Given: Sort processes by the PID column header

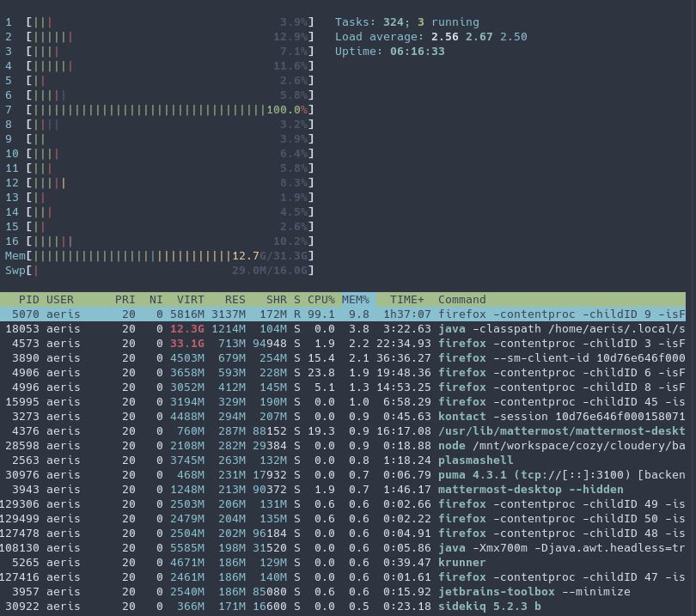Looking at the screenshot, I should coord(28,300).
